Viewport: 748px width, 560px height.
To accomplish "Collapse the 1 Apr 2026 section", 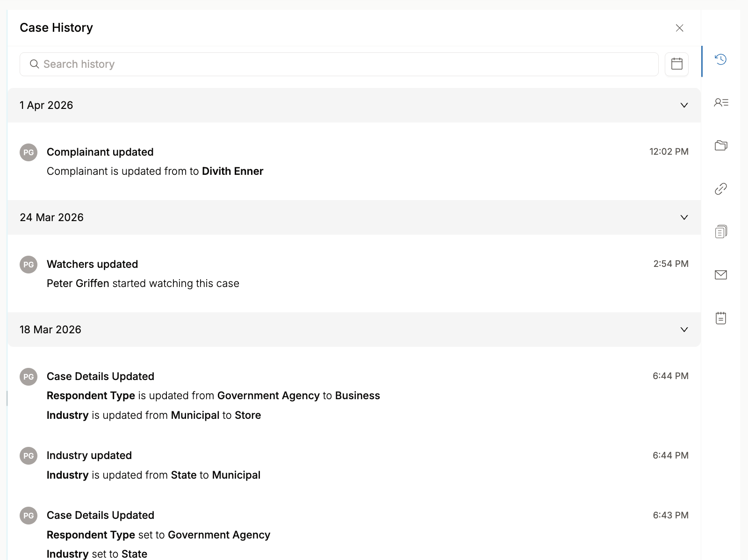I will (683, 105).
